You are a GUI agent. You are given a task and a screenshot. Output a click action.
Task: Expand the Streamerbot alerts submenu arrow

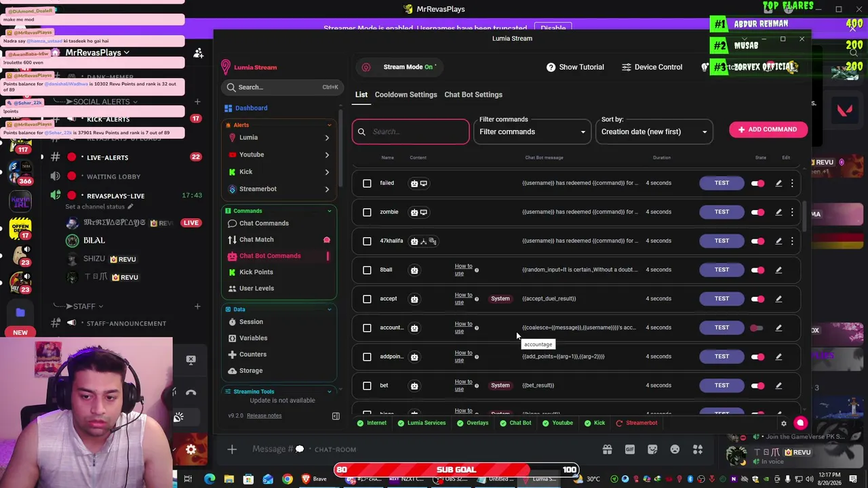pyautogui.click(x=327, y=189)
